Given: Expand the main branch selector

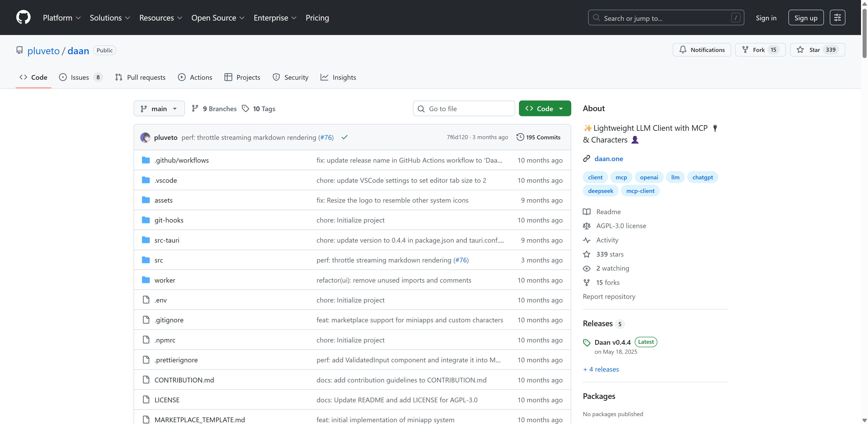Looking at the screenshot, I should click(159, 108).
